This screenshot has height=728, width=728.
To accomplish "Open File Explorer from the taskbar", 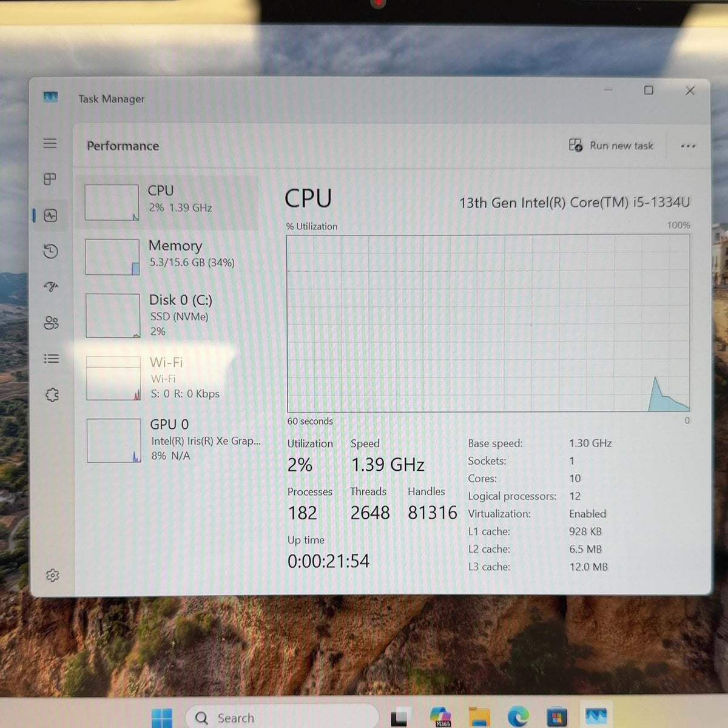I will click(x=479, y=717).
